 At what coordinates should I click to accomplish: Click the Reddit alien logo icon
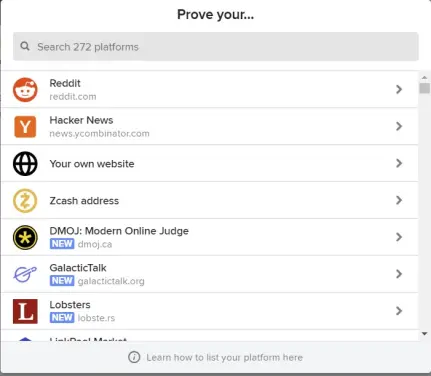pos(25,90)
